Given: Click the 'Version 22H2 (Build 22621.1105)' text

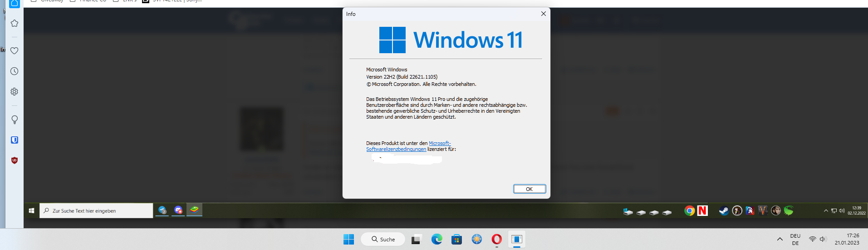Looking at the screenshot, I should (402, 77).
